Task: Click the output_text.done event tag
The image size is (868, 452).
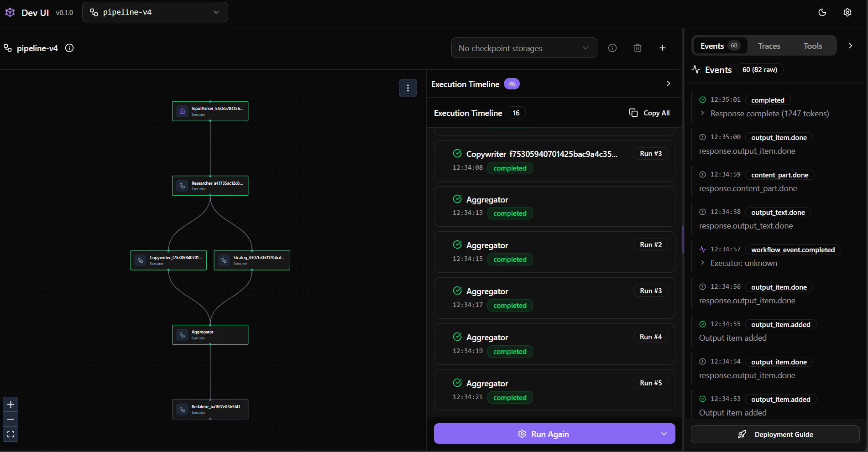Action: coord(778,212)
